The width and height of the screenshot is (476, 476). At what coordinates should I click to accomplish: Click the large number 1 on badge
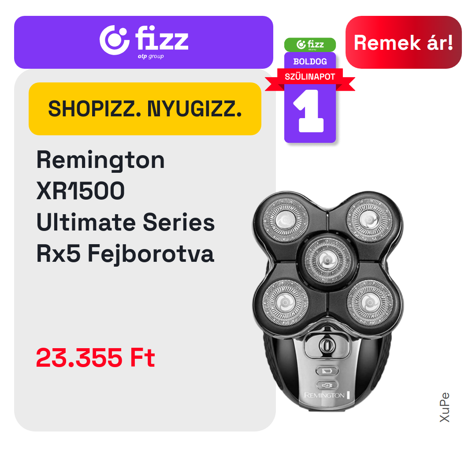pyautogui.click(x=309, y=111)
